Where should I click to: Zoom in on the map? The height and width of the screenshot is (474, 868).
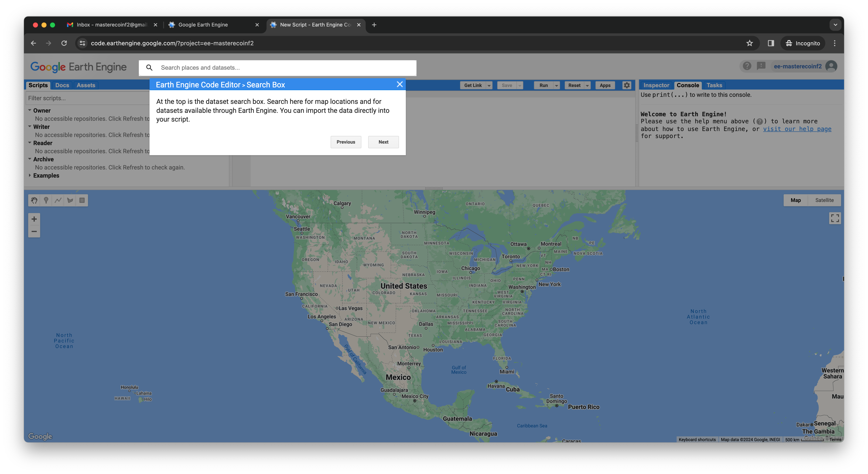tap(34, 219)
